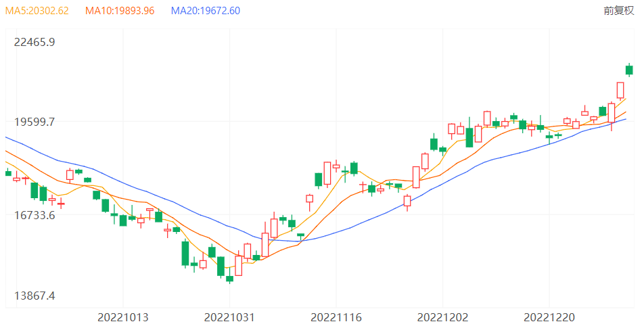Viewport: 644px width, 326px height.
Task: Select the MA20:19672.60 indicator label
Action: tap(206, 11)
